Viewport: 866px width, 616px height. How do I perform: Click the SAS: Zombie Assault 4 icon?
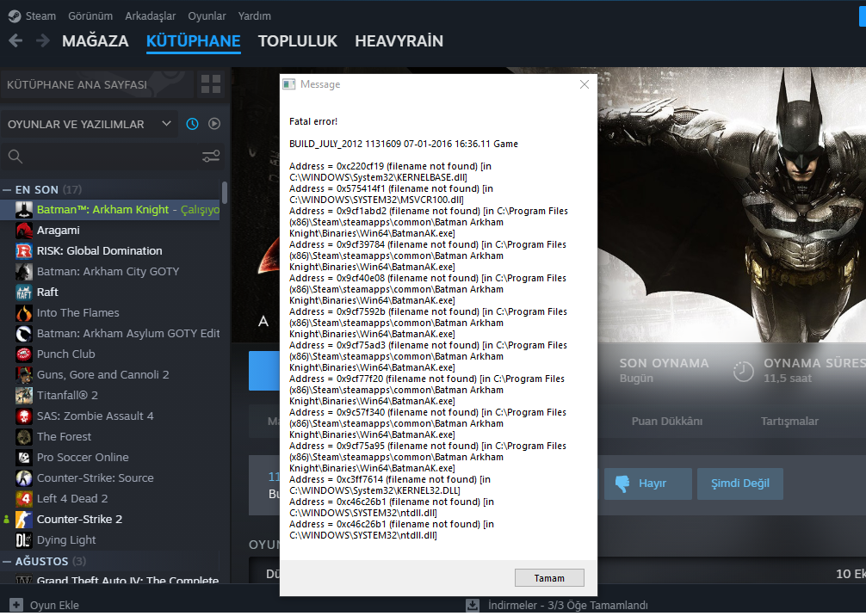(24, 416)
